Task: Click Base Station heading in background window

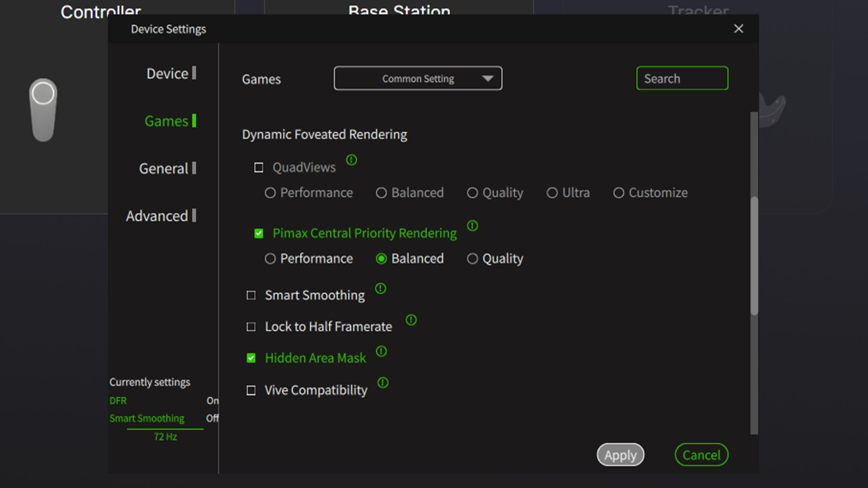Action: point(399,9)
